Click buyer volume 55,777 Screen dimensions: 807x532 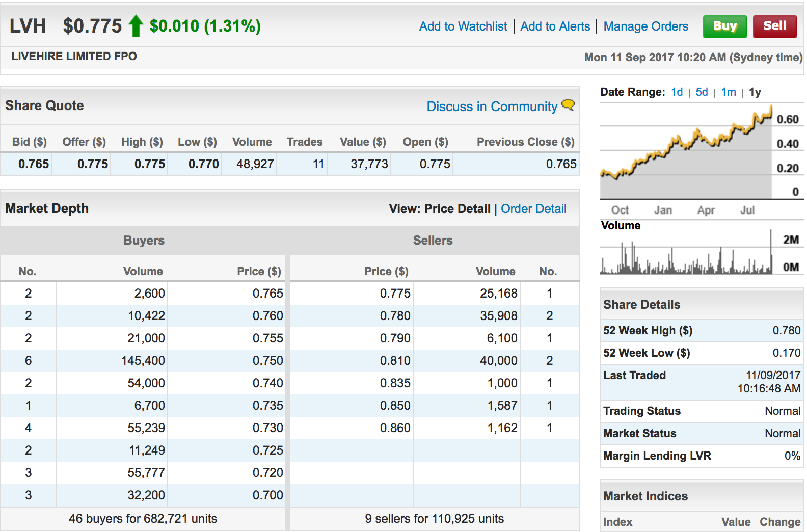pos(146,473)
